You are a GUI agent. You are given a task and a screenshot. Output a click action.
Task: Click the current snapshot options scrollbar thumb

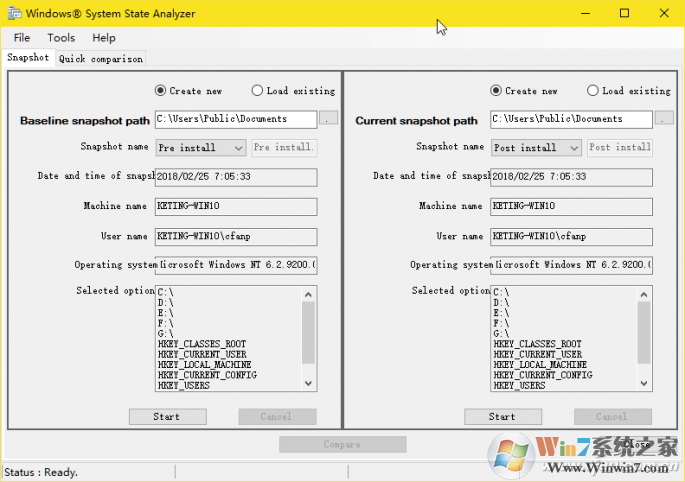coord(644,333)
